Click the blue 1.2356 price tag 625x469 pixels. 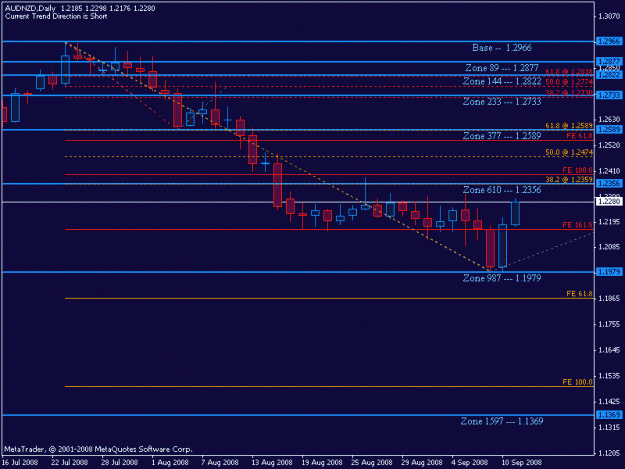click(x=609, y=183)
